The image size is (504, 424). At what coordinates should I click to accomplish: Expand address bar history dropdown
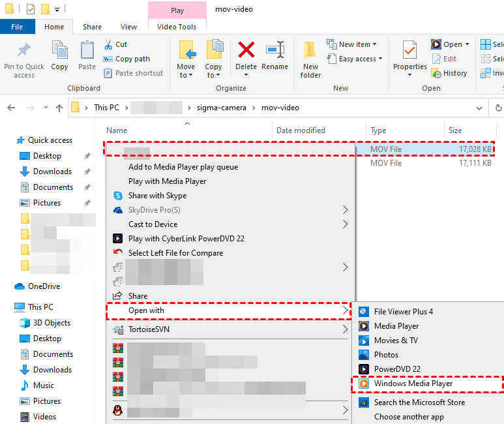click(x=479, y=108)
